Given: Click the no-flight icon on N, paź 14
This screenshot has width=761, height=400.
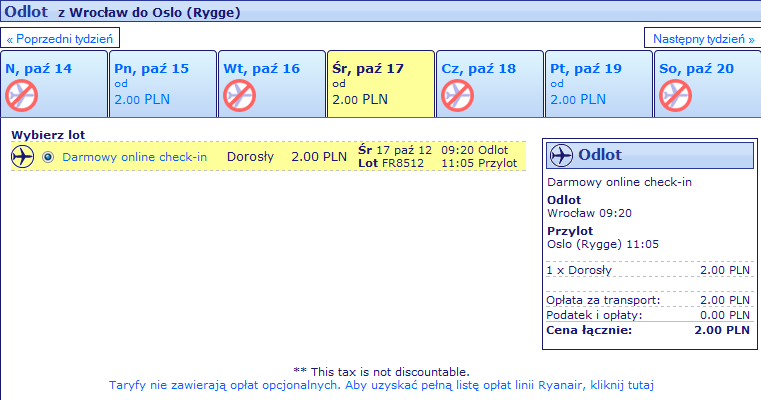Looking at the screenshot, I should click(x=21, y=96).
